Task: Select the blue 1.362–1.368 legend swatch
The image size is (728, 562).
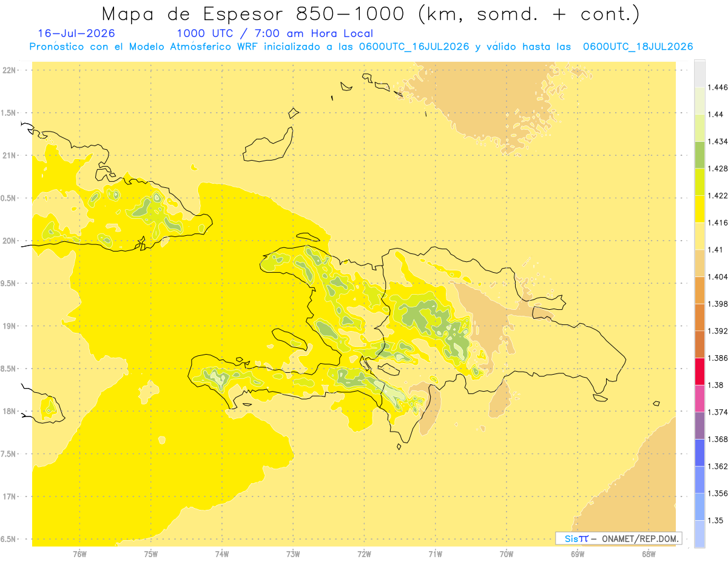Action: 699,453
